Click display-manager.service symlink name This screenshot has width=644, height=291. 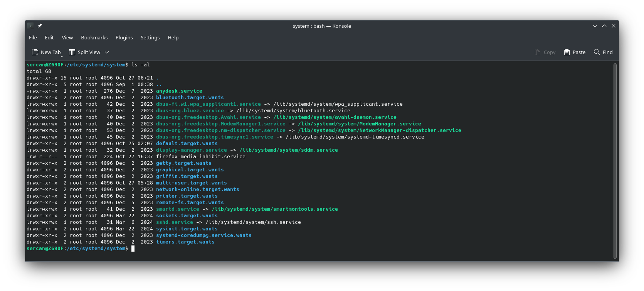(x=192, y=150)
